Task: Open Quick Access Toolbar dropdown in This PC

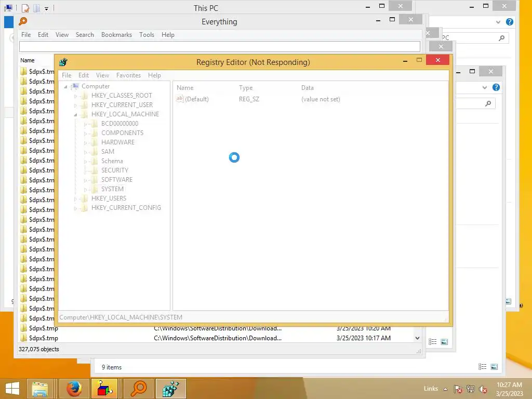Action: 46,8
